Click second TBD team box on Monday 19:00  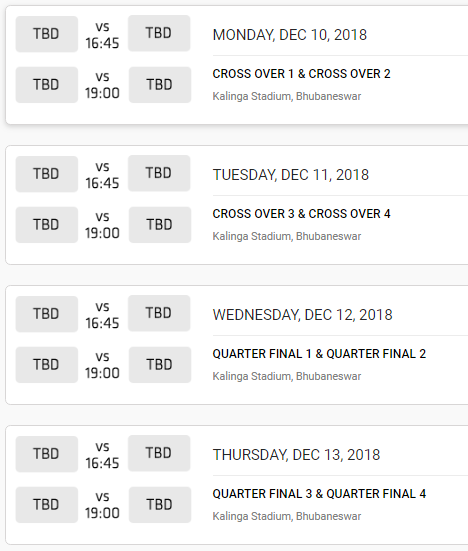tap(160, 85)
